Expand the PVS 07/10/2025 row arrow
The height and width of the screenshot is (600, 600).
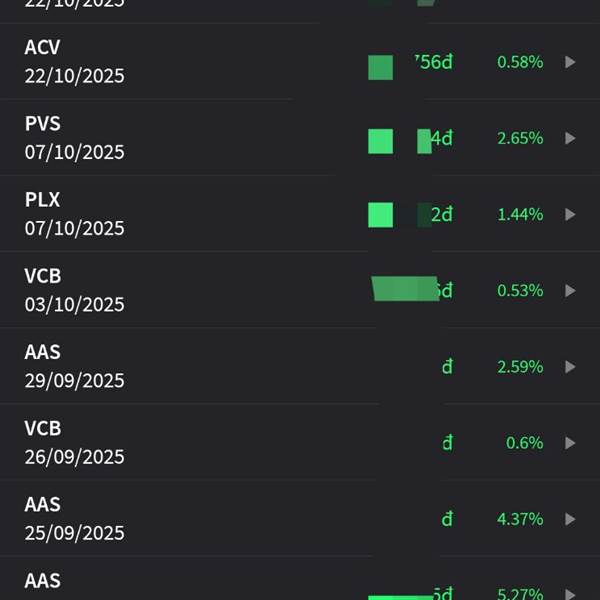click(x=570, y=138)
